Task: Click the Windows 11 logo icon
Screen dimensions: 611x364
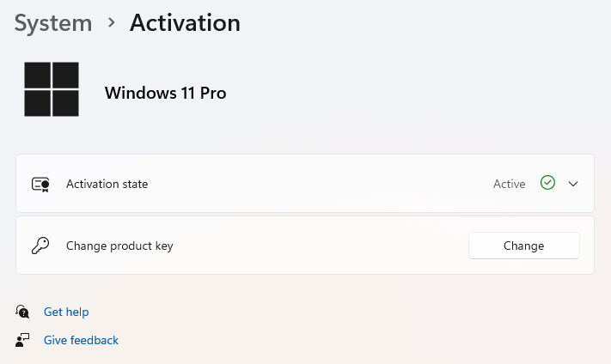Action: [52, 89]
